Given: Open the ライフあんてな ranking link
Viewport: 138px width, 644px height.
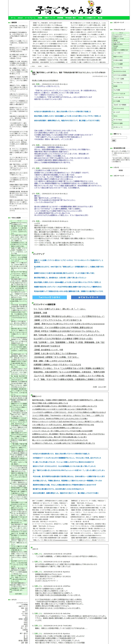Looking at the screenshot, I should (x=118, y=83).
